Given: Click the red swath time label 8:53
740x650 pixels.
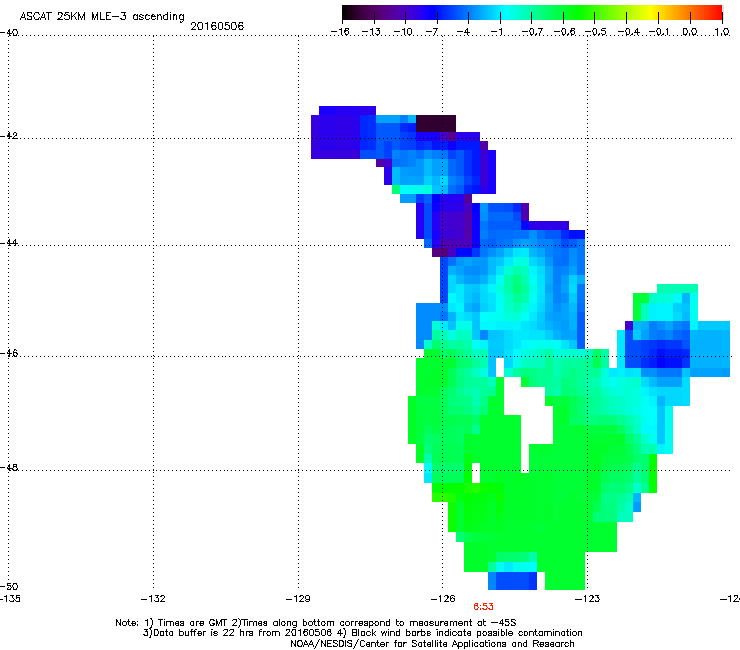Looking at the screenshot, I should tap(483, 607).
